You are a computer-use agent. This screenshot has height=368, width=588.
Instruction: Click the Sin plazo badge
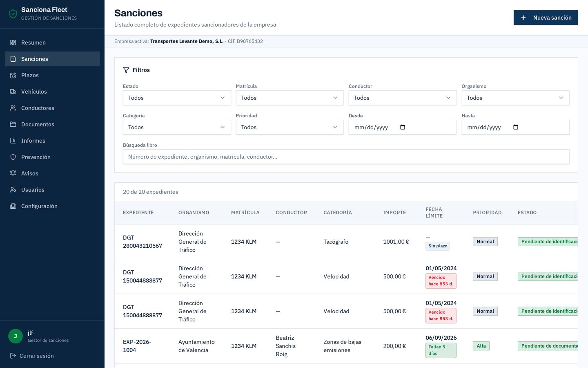[438, 246]
